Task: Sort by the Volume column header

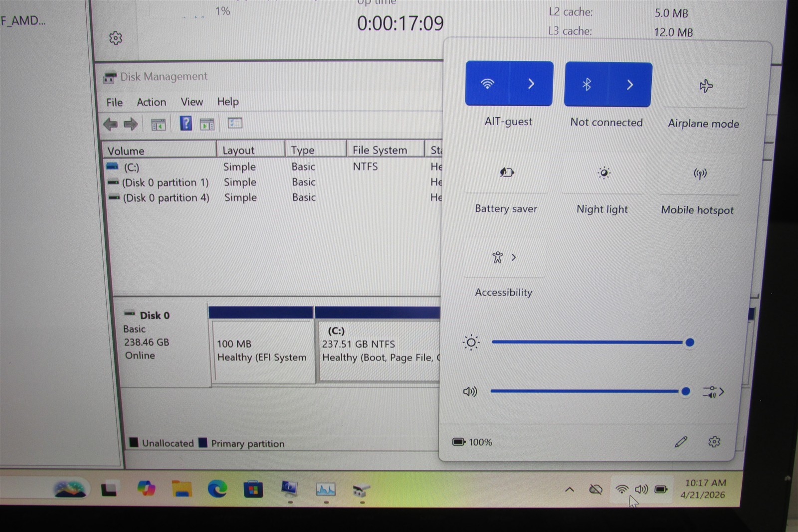Action: 159,150
